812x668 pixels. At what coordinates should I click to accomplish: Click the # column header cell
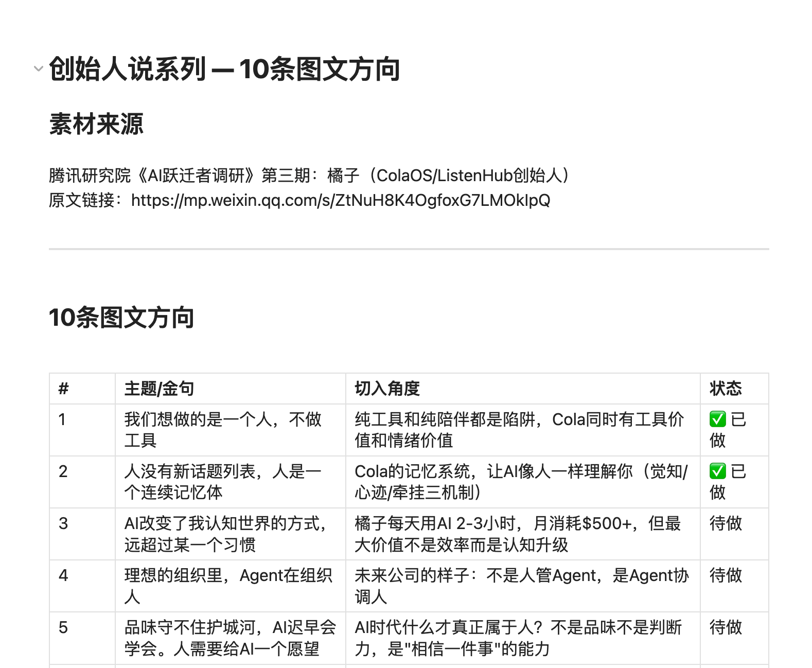[82, 389]
